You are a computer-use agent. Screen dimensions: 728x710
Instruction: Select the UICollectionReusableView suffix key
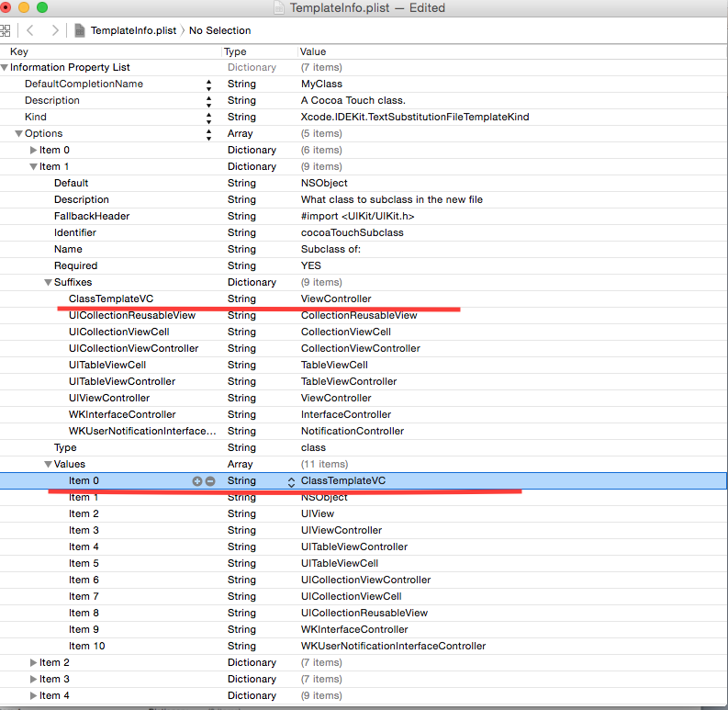(x=132, y=315)
